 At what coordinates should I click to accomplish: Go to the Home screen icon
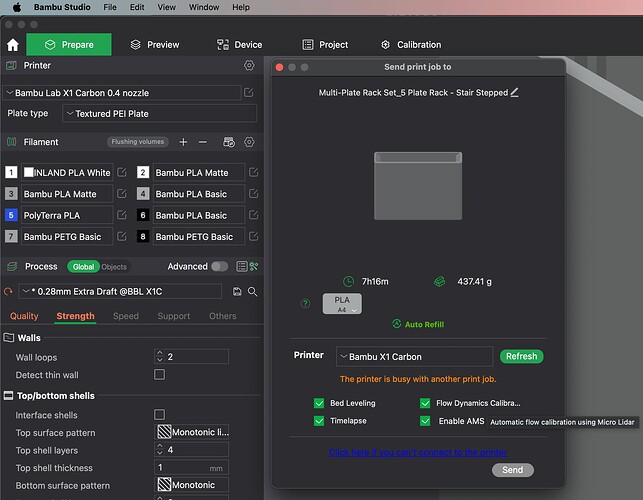pyautogui.click(x=13, y=45)
